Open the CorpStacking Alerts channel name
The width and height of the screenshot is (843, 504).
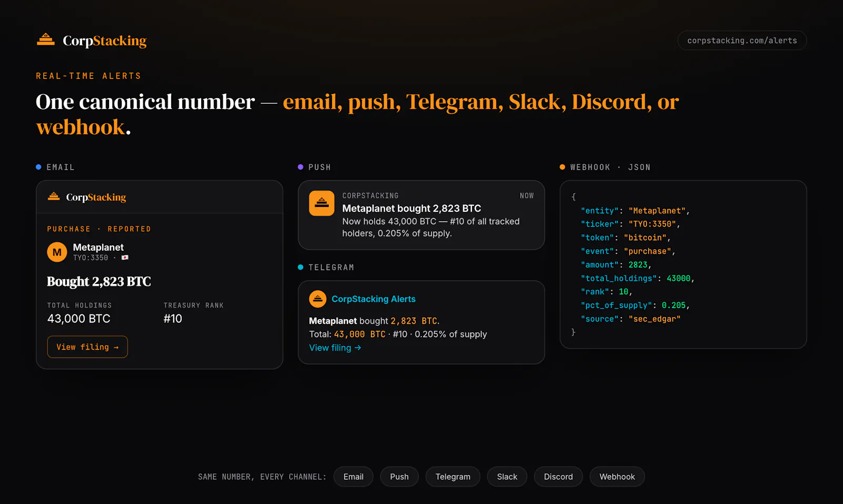374,299
